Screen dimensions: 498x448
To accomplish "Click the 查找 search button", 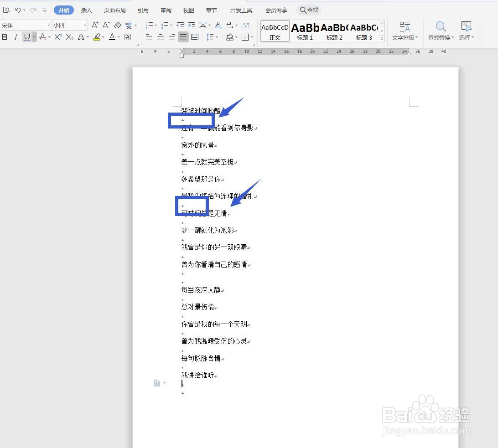I will coord(309,10).
